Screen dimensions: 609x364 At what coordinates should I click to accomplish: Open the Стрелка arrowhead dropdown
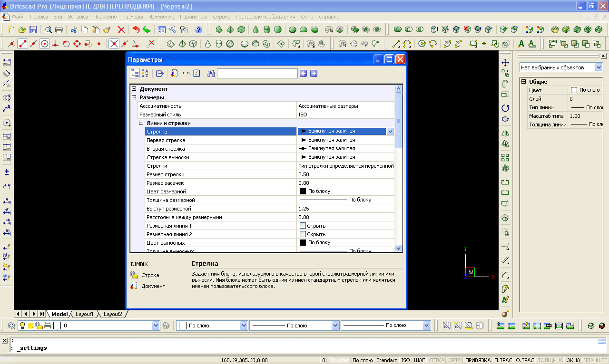(x=390, y=132)
